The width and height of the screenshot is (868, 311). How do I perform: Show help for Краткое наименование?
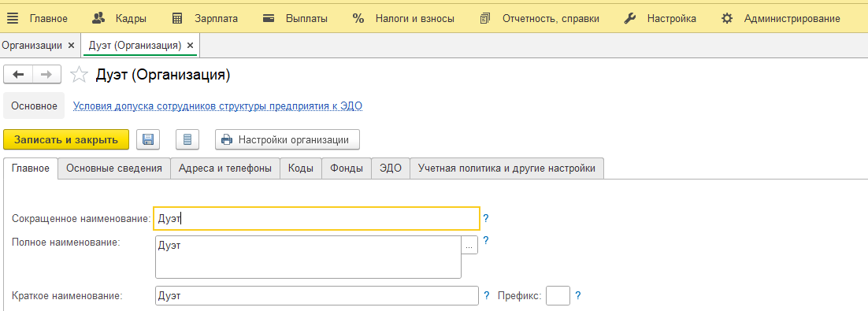click(487, 295)
